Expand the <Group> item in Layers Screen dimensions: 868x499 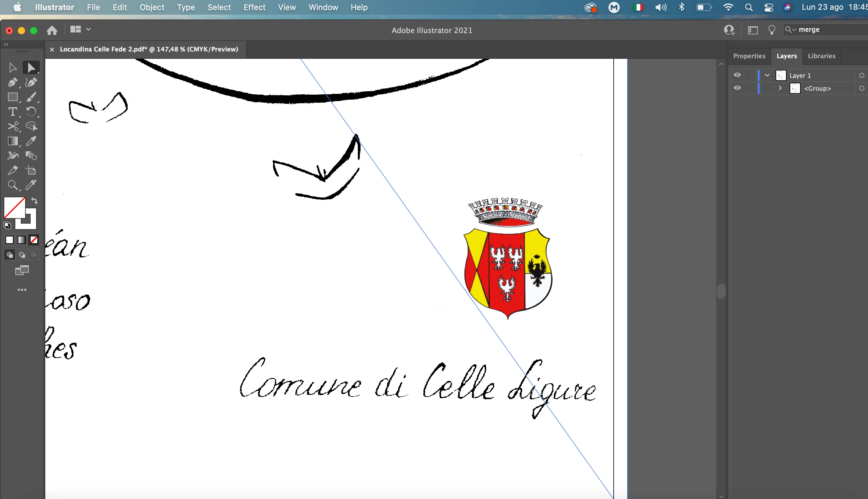pyautogui.click(x=780, y=88)
